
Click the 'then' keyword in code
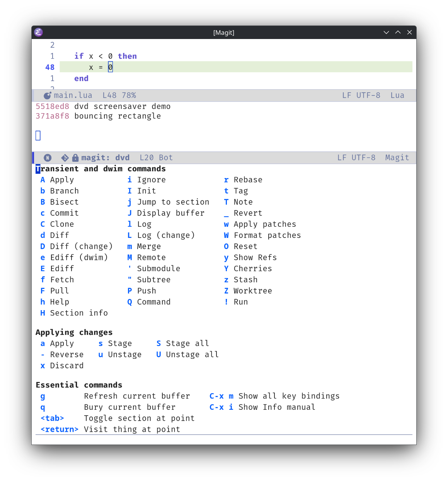[128, 56]
